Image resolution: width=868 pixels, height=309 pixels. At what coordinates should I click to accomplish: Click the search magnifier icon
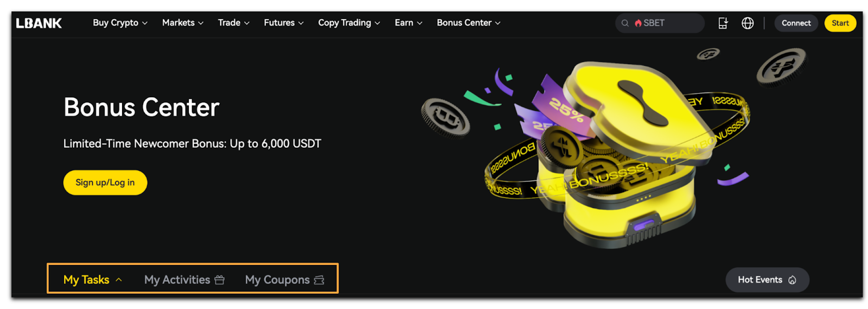click(625, 23)
